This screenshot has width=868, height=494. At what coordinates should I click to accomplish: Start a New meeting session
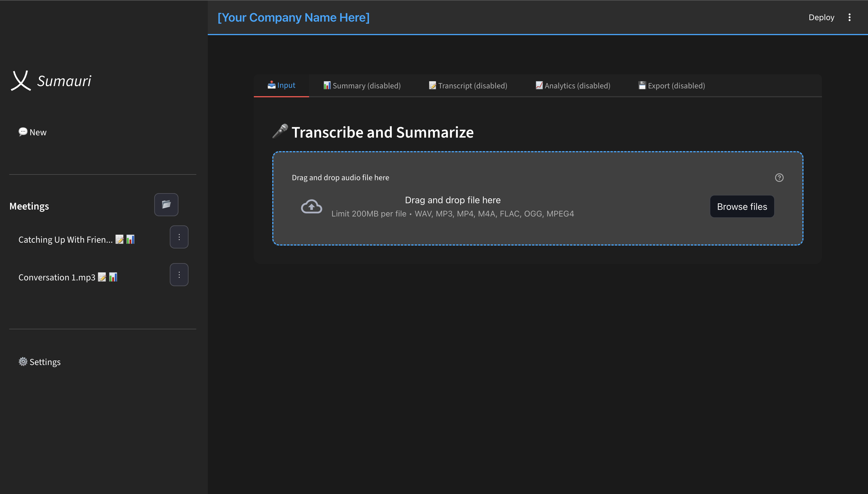point(33,132)
